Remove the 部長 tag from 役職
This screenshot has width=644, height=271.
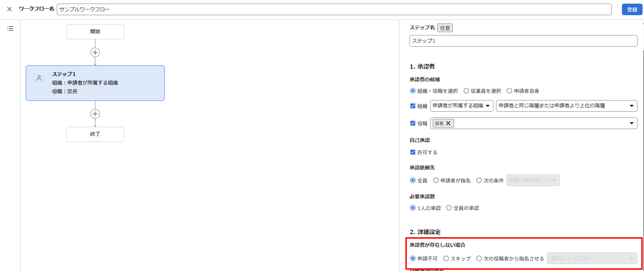coord(448,123)
